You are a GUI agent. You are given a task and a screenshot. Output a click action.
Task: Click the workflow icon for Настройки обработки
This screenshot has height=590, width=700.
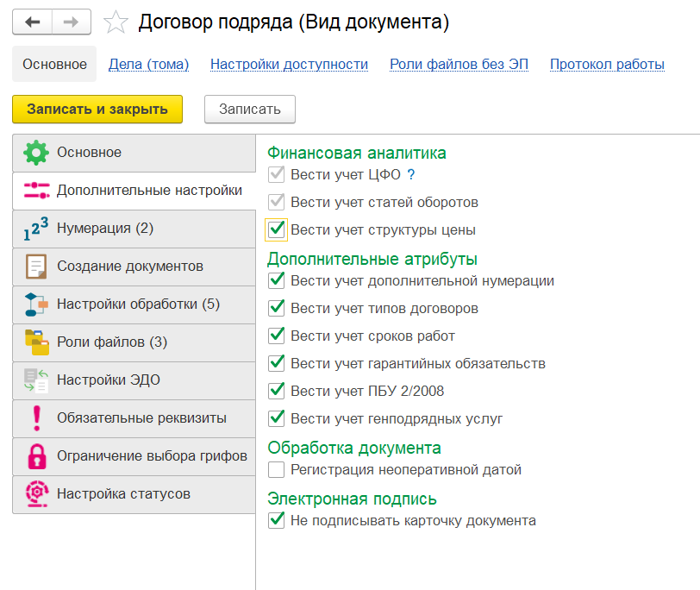point(36,304)
